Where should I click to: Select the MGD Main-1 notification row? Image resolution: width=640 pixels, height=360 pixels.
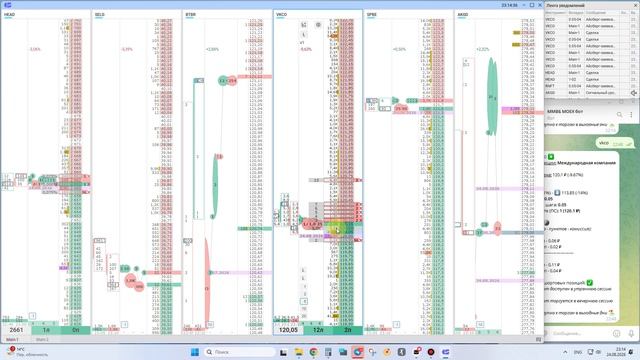click(591, 93)
